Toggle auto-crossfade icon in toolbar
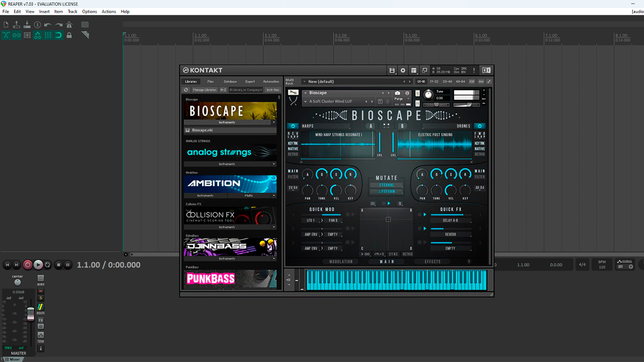Screen dimensions: 644x362 pos(6,35)
